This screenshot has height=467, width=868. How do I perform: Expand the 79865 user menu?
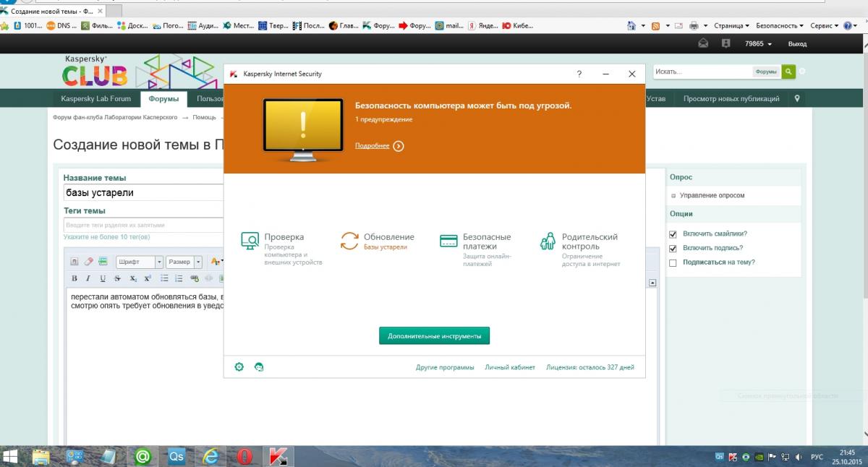point(758,44)
